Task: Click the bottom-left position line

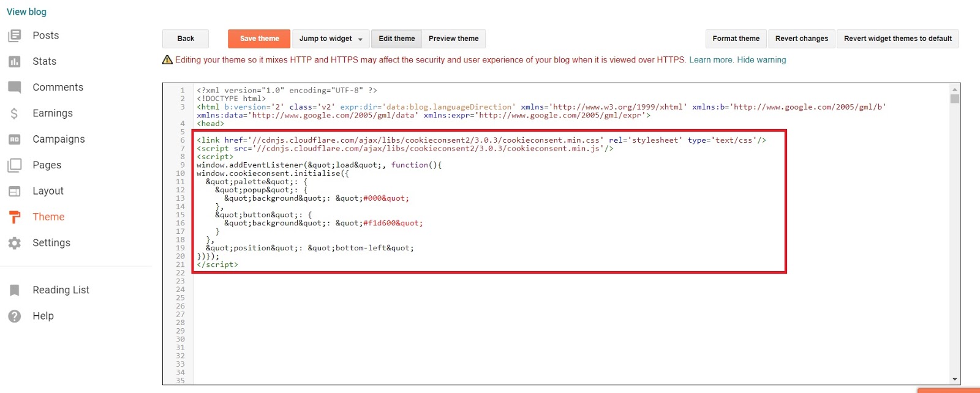Action: click(x=310, y=248)
